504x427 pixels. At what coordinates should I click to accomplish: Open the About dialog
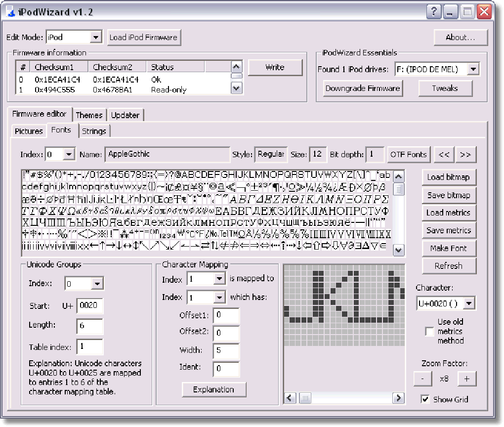click(461, 38)
